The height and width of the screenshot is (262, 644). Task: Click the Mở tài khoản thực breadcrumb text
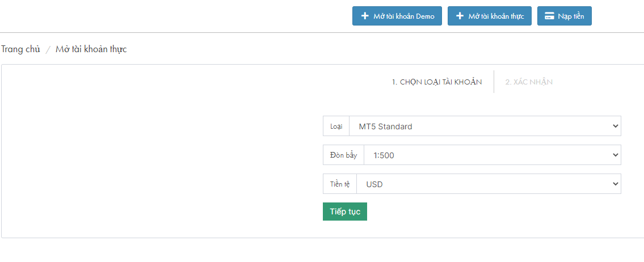pyautogui.click(x=91, y=49)
